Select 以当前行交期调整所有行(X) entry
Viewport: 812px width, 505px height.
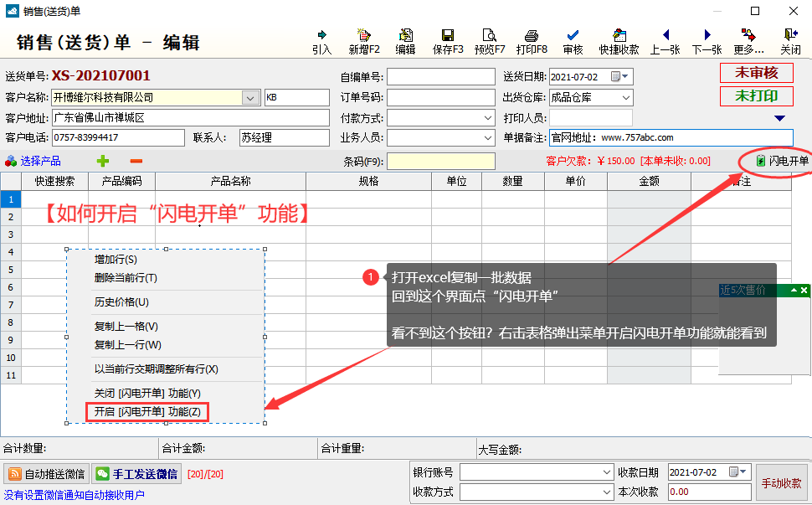pyautogui.click(x=157, y=368)
